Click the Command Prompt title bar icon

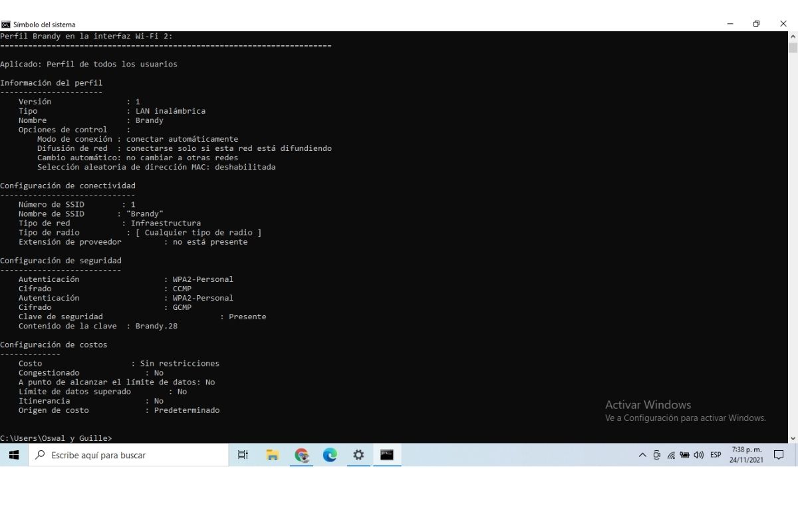point(6,25)
